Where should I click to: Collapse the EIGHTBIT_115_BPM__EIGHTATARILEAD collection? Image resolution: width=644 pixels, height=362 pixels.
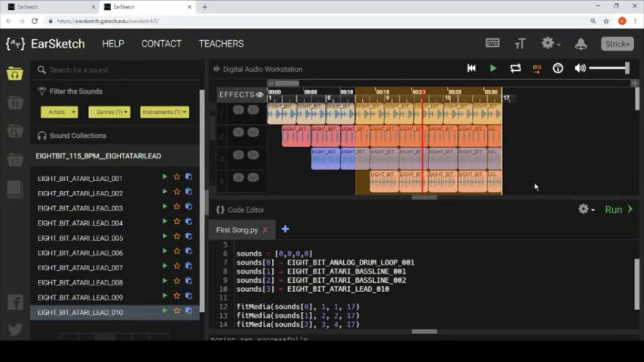point(115,156)
